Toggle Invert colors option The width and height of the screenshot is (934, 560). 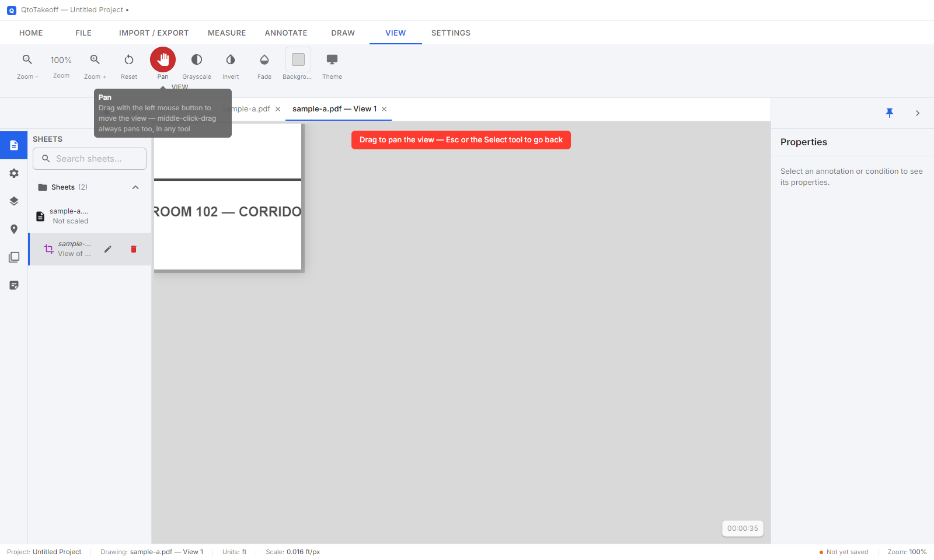[231, 60]
